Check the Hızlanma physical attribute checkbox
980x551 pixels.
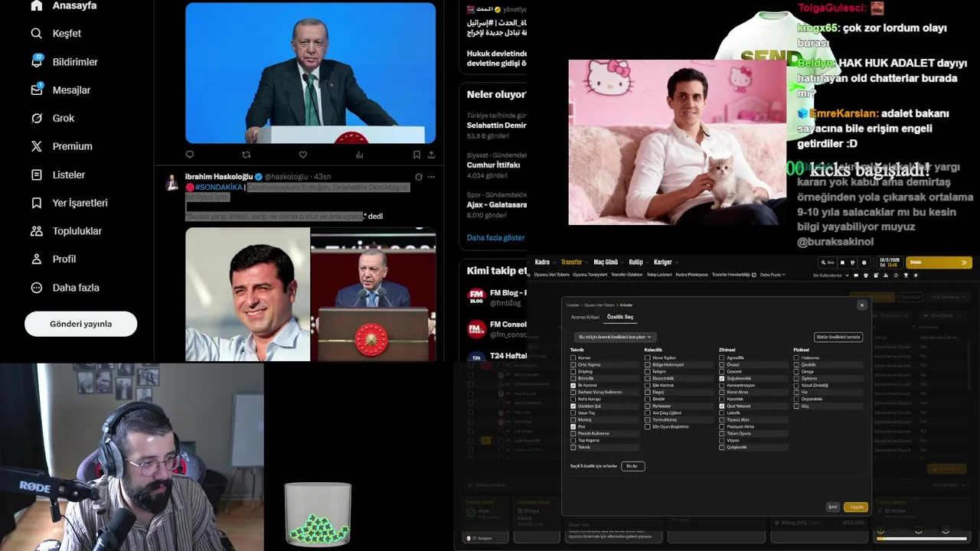click(796, 357)
